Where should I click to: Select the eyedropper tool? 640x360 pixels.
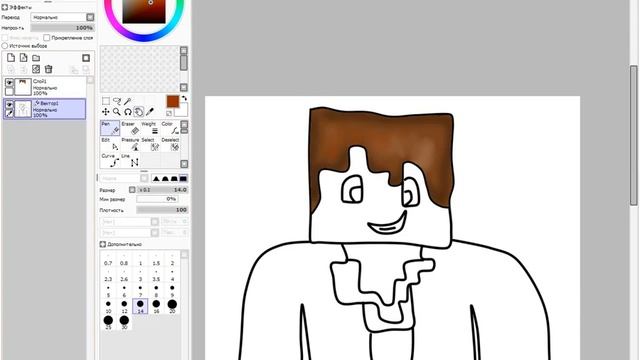click(150, 112)
